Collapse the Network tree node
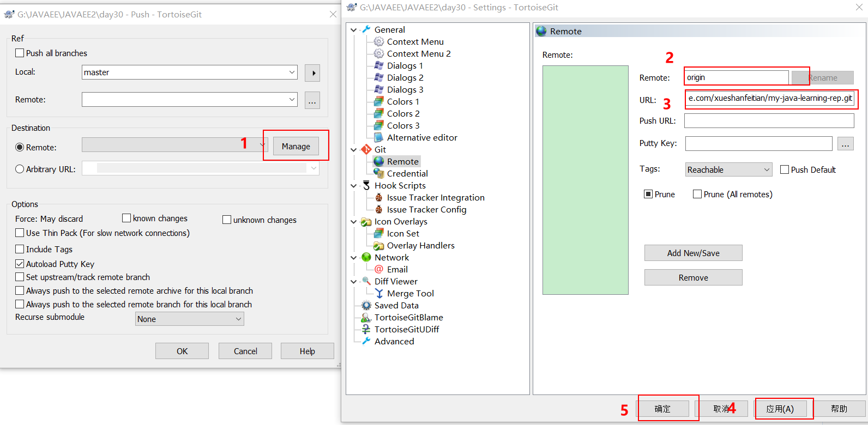The height and width of the screenshot is (425, 868). tap(354, 258)
